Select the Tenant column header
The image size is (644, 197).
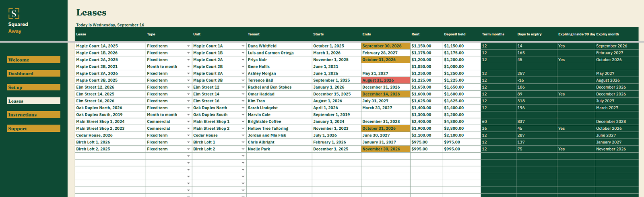tap(279, 34)
